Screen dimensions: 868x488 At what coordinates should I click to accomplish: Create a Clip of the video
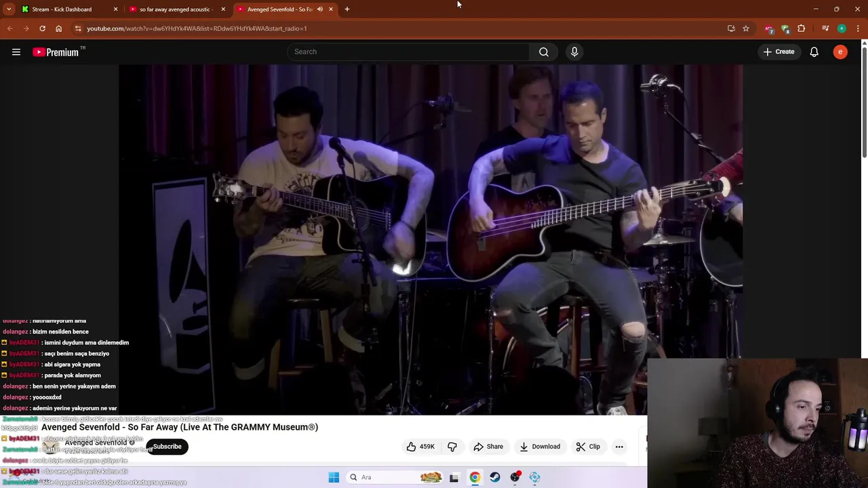pos(588,447)
